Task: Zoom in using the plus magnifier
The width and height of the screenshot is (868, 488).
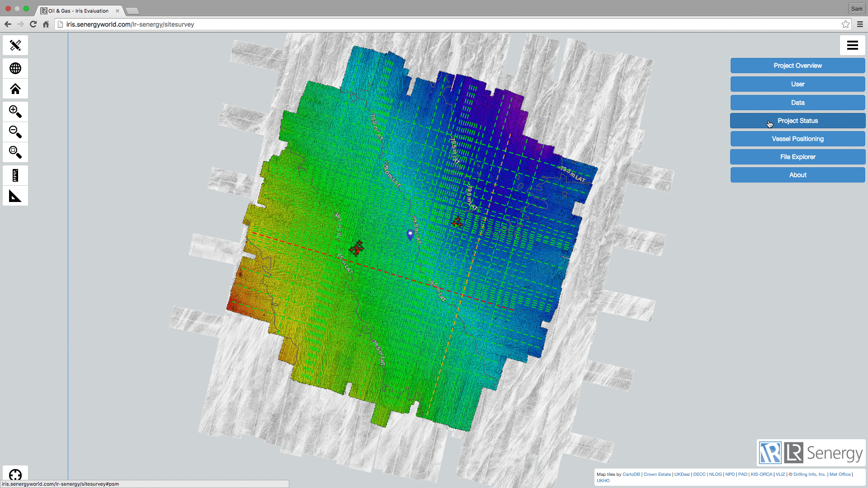Action: [15, 112]
